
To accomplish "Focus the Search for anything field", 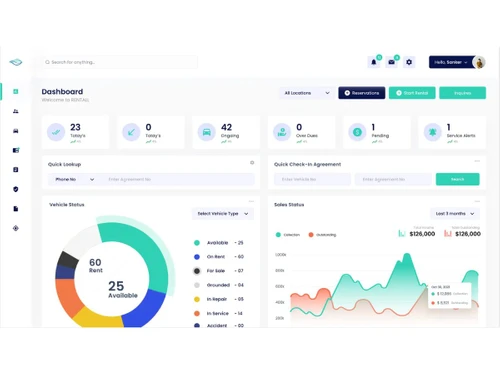I will pyautogui.click(x=120, y=62).
